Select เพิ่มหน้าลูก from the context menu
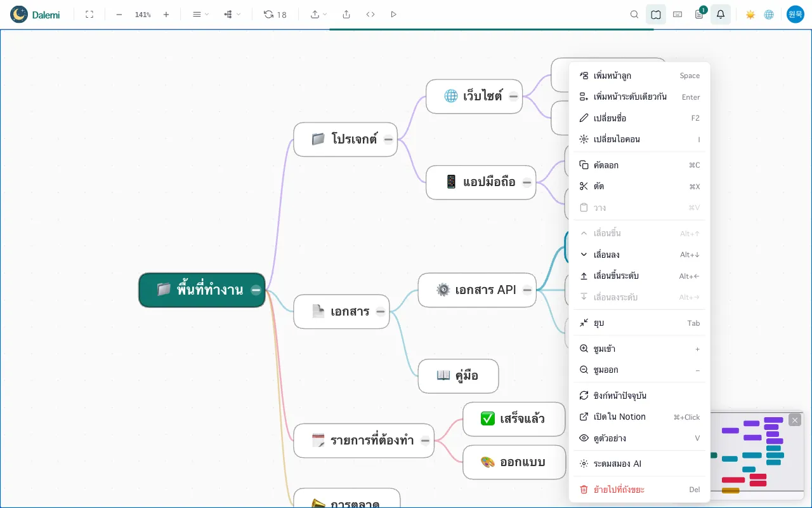 click(639, 76)
